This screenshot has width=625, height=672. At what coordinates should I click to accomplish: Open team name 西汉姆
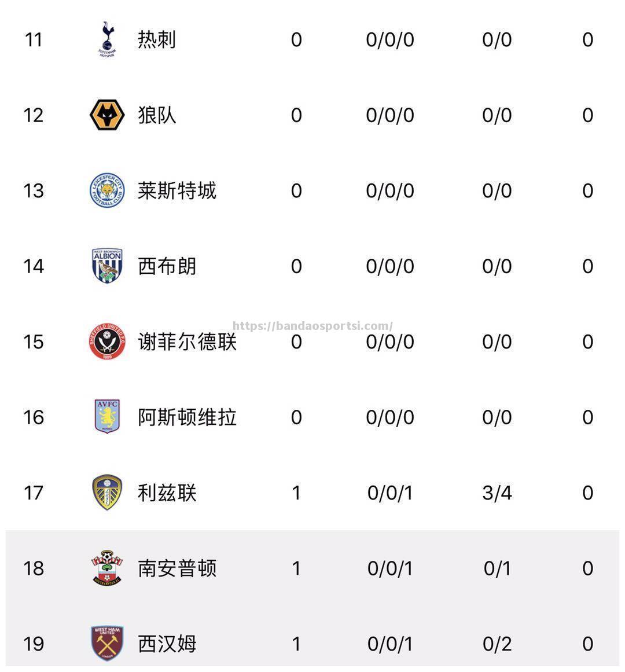167,644
